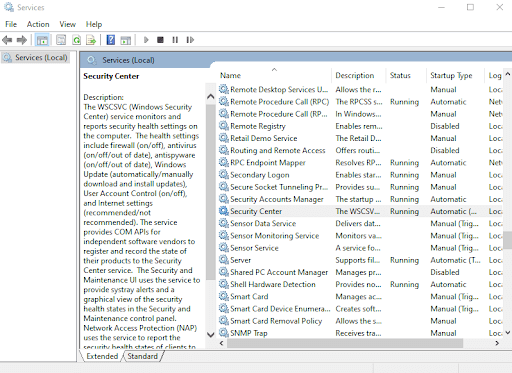This screenshot has height=373, width=512.
Task: Select the Secondary Logon service
Action: click(360, 175)
